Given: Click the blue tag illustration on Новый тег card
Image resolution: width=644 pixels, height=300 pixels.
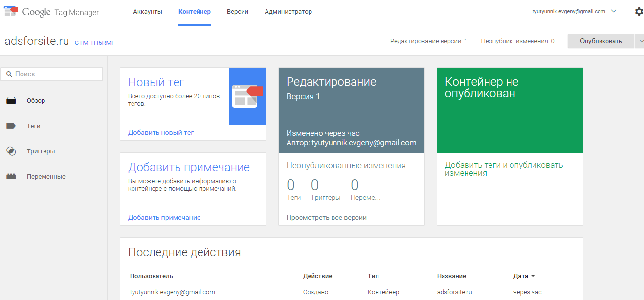Looking at the screenshot, I should tap(247, 96).
